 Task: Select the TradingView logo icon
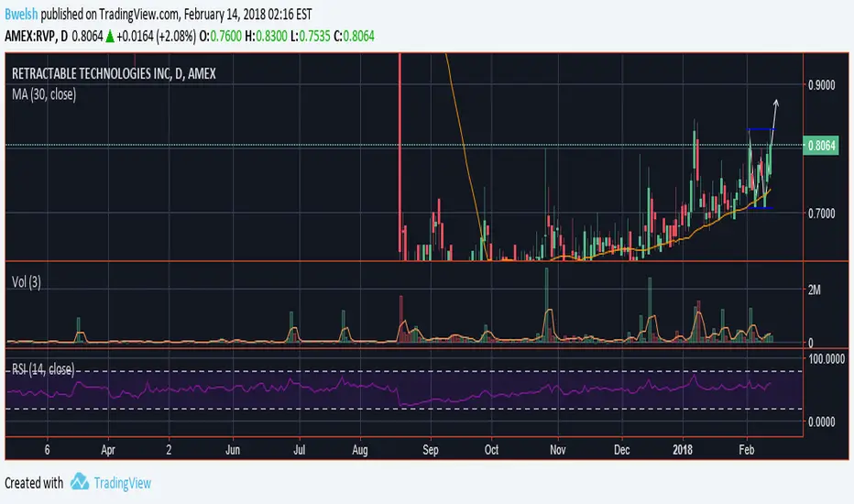[x=80, y=482]
